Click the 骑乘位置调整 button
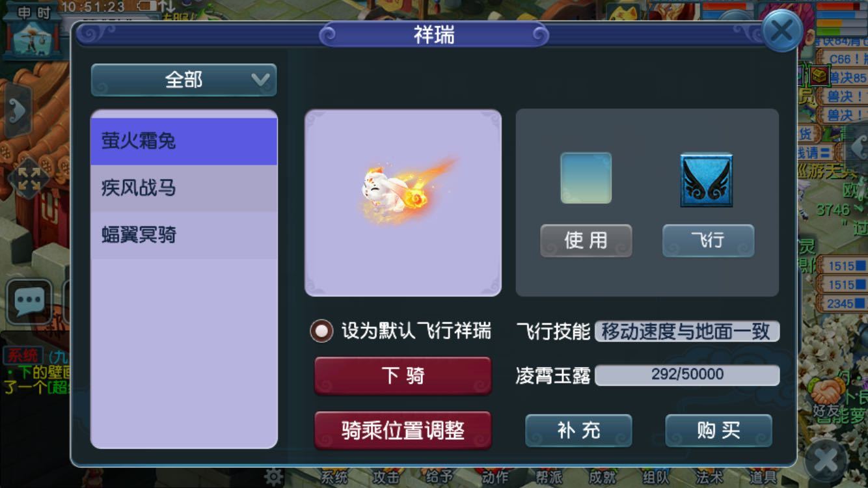This screenshot has height=488, width=868. tap(403, 430)
